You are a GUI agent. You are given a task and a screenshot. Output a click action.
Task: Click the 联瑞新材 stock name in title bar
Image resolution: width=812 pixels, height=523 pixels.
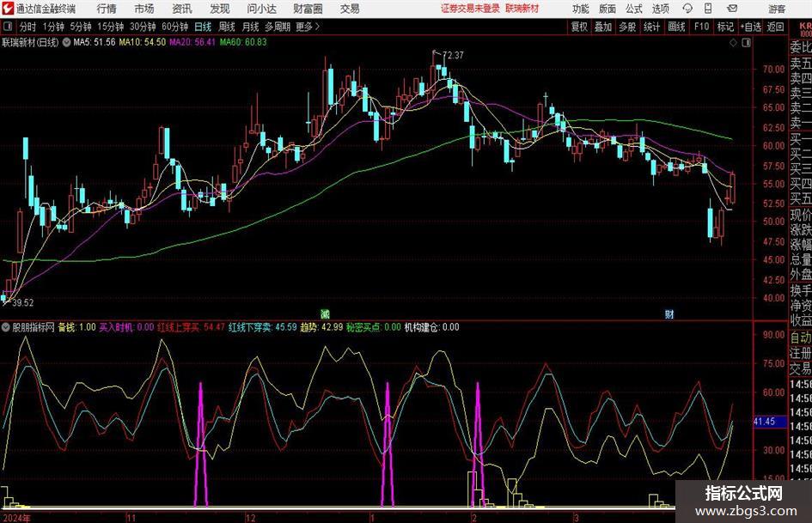(522, 9)
